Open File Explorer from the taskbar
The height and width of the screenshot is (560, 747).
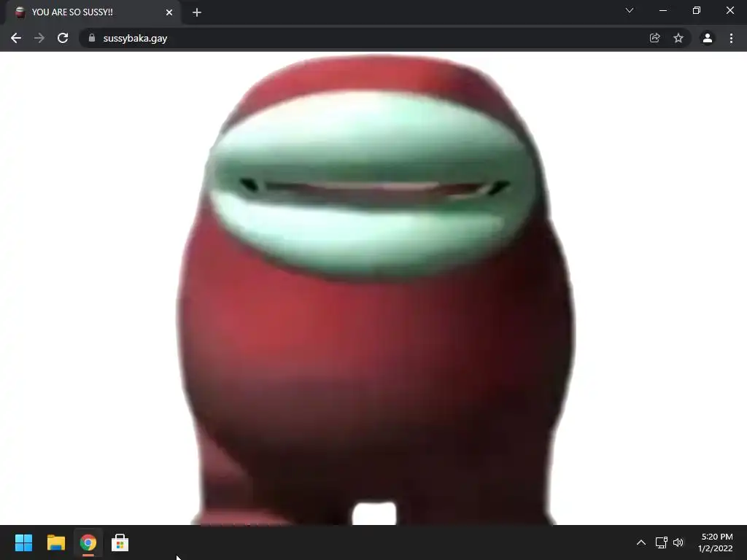pyautogui.click(x=55, y=542)
